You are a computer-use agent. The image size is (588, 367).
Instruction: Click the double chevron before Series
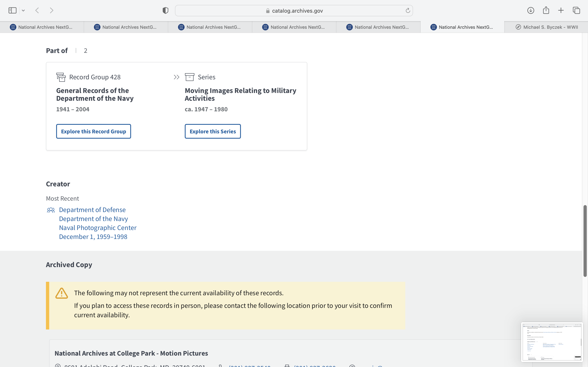click(177, 77)
